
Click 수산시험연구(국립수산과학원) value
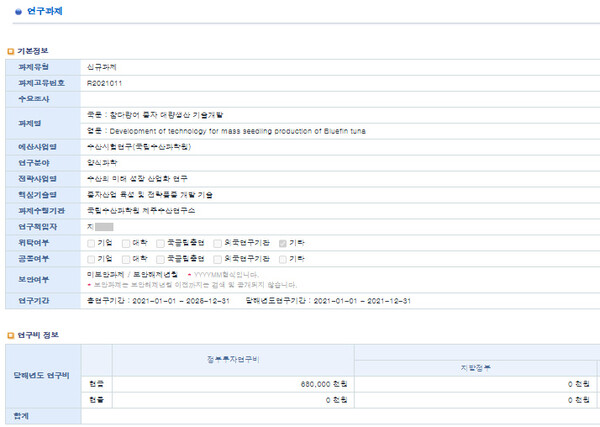(139, 147)
